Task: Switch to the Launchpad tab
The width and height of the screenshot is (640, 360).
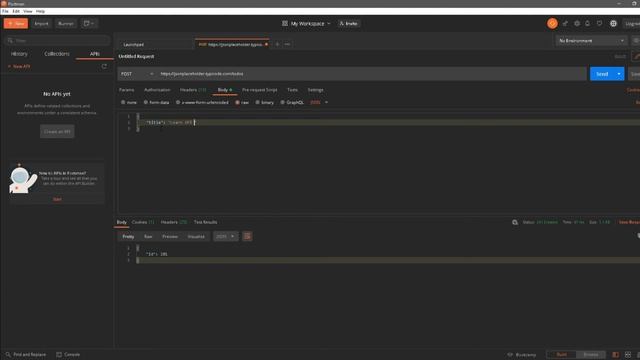Action: (x=133, y=44)
